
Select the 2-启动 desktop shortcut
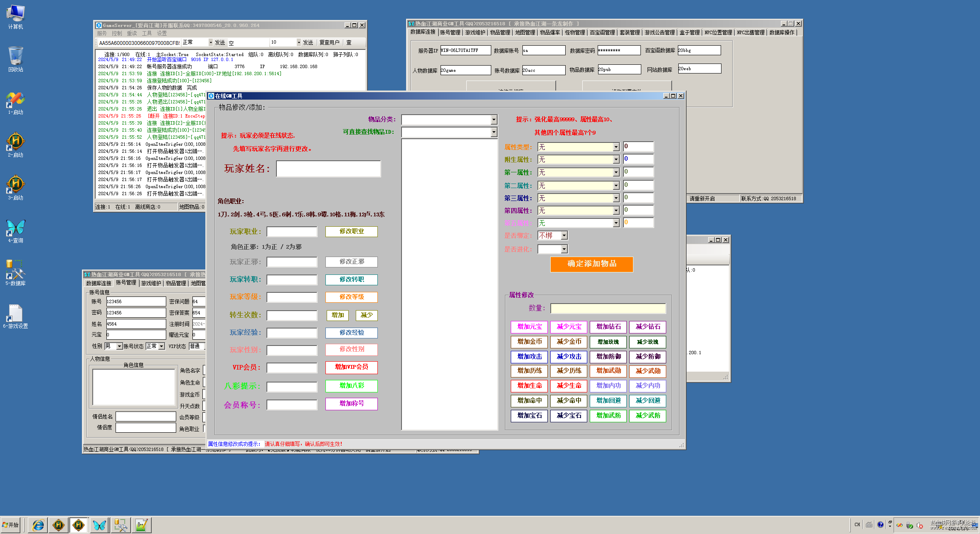click(x=16, y=145)
